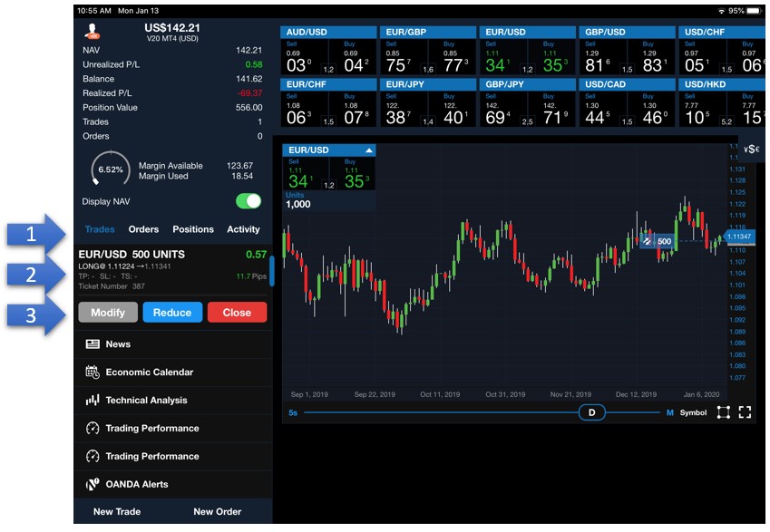
Task: Switch to the Trades tab
Action: (x=100, y=229)
